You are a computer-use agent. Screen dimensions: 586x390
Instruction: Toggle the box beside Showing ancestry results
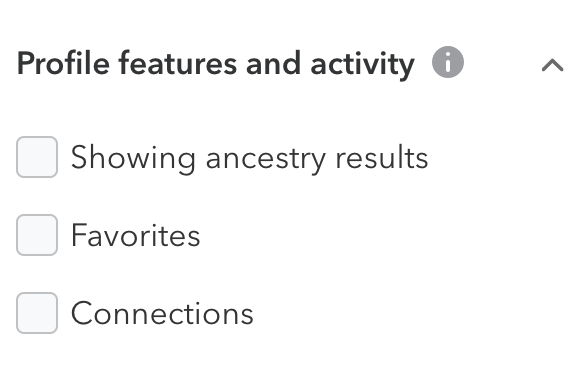(x=37, y=157)
